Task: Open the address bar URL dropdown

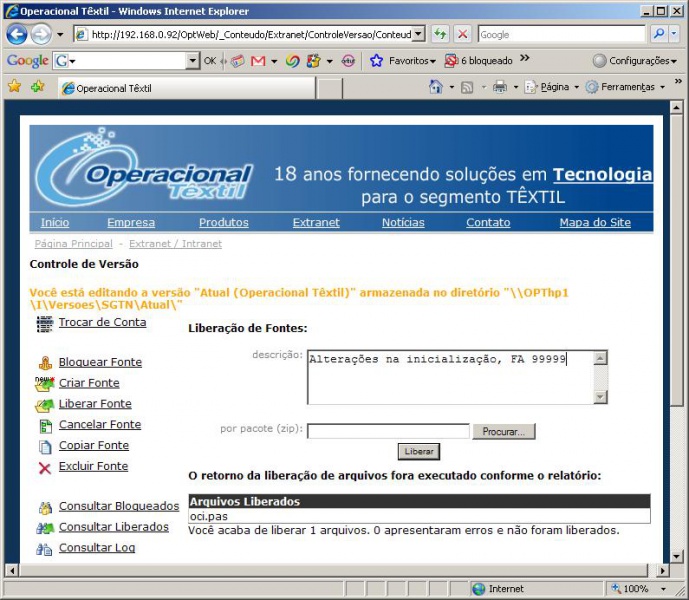Action: 418,34
